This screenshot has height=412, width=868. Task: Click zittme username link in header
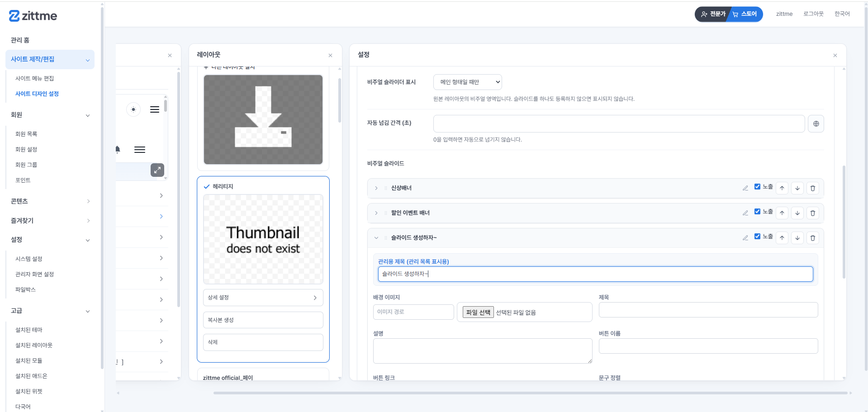point(784,14)
